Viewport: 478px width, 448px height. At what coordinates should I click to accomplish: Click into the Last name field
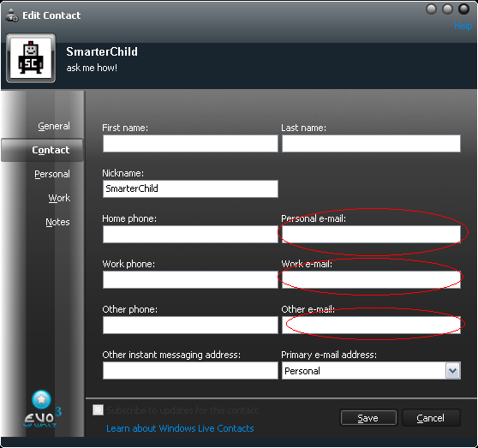(x=371, y=144)
